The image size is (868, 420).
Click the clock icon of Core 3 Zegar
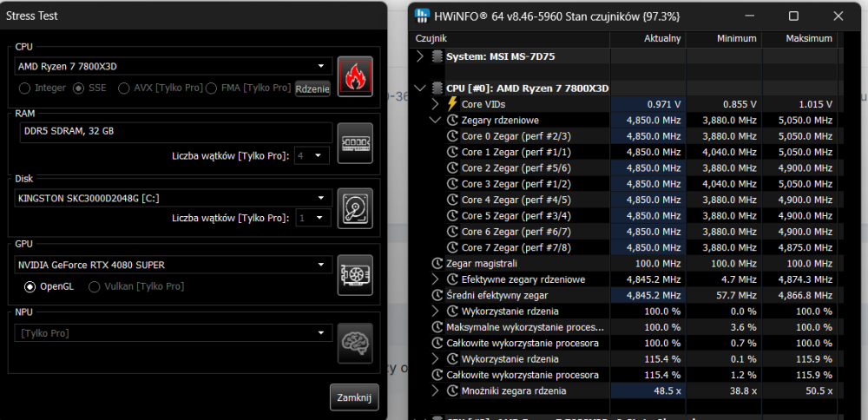click(x=452, y=184)
